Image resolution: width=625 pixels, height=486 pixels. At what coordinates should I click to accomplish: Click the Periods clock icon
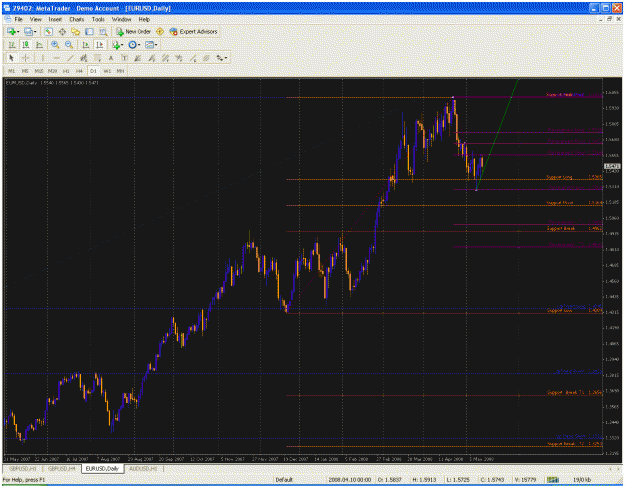132,45
